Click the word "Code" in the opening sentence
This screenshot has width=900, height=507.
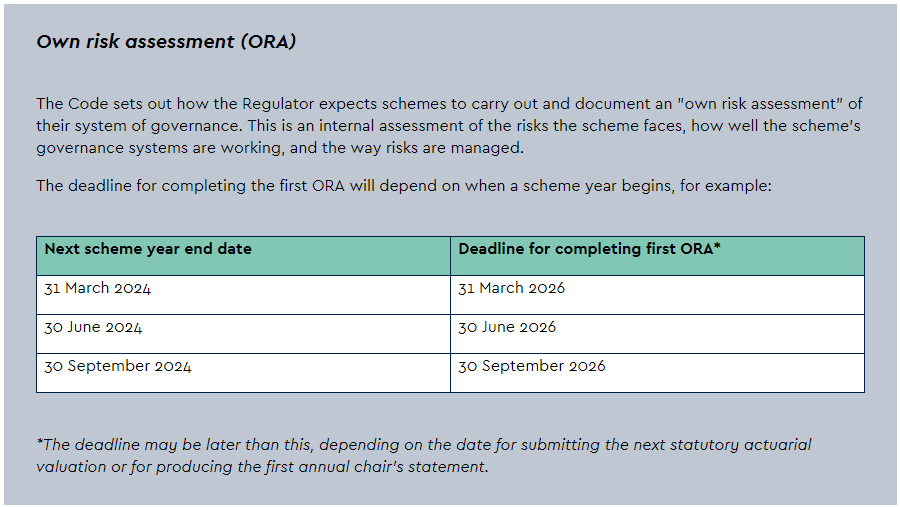coord(93,104)
